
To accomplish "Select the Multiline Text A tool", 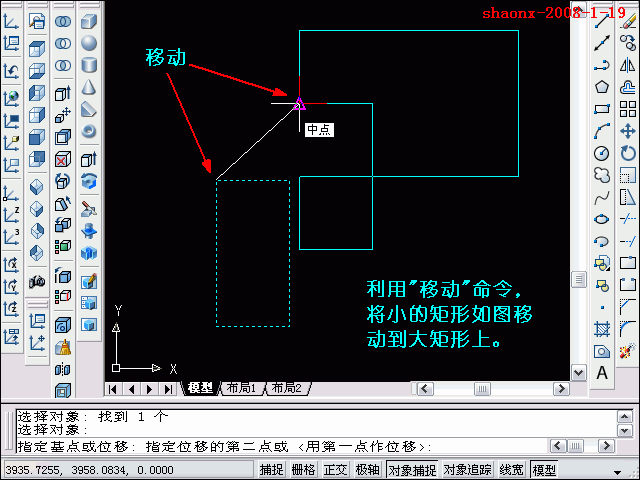I will point(602,373).
